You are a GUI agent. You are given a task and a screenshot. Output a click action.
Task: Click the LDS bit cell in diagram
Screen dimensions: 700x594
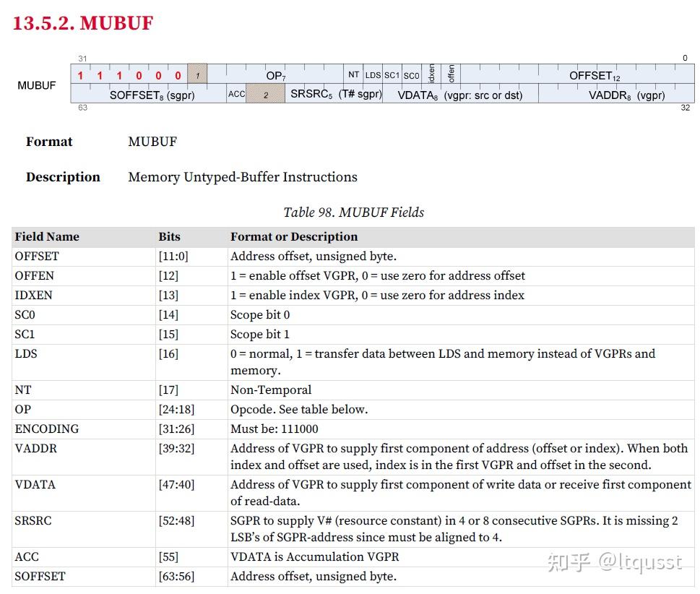pos(373,74)
